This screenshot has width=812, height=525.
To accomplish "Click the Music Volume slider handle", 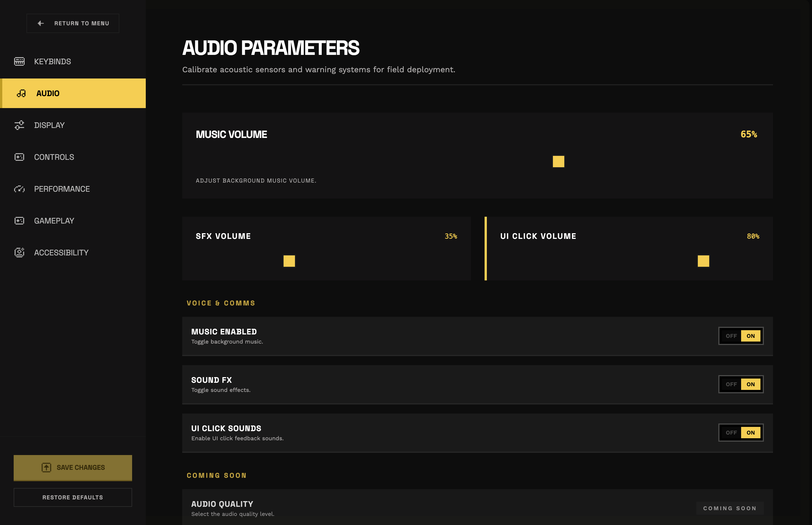I will coord(558,162).
